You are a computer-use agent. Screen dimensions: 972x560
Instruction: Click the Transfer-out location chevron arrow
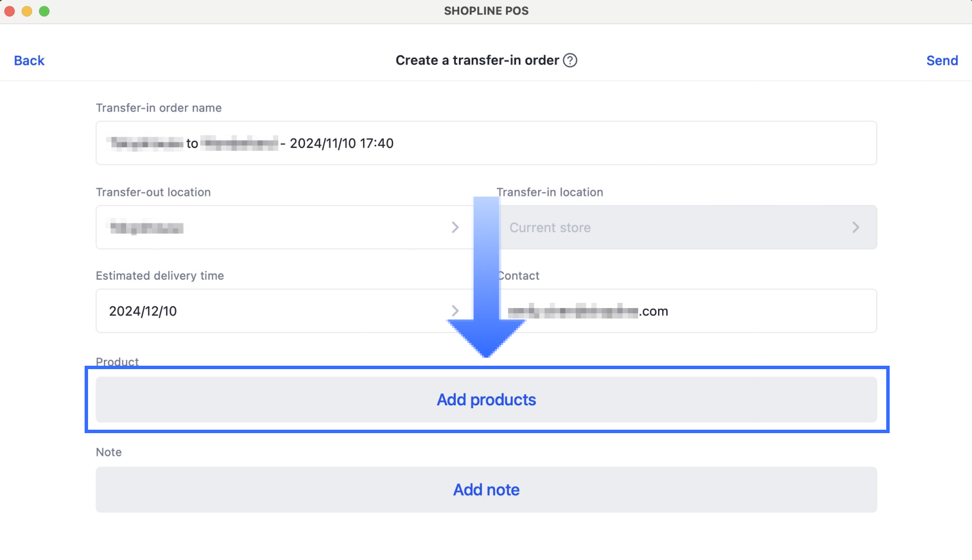455,227
